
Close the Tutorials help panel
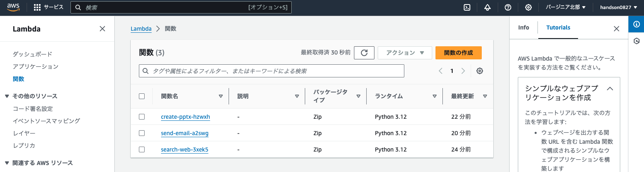point(617,29)
